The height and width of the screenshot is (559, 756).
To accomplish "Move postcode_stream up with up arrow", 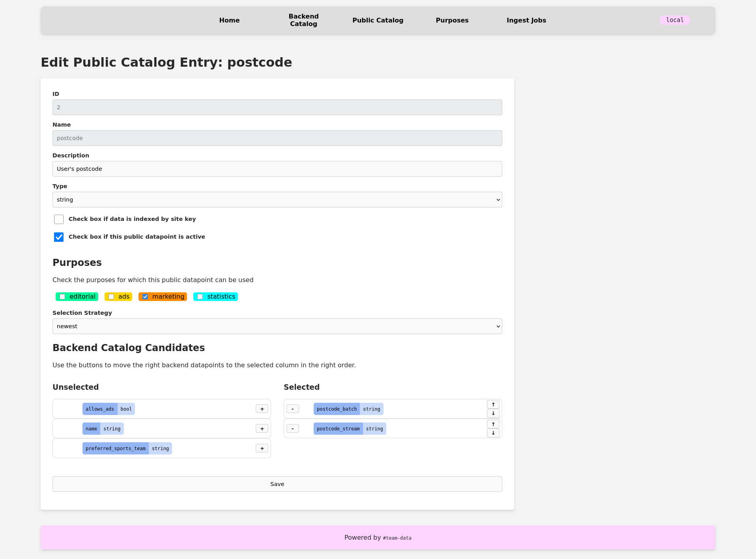I will [x=493, y=424].
